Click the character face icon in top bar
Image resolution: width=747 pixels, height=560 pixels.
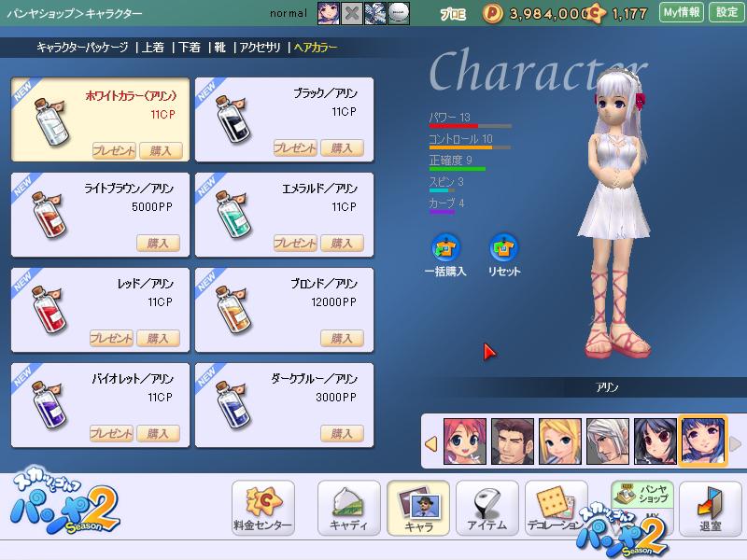(329, 13)
